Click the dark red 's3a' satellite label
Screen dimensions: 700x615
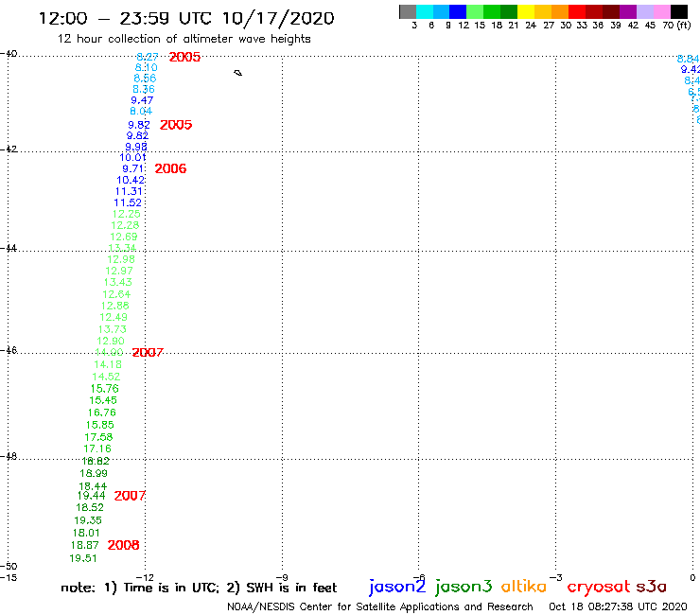tap(652, 587)
